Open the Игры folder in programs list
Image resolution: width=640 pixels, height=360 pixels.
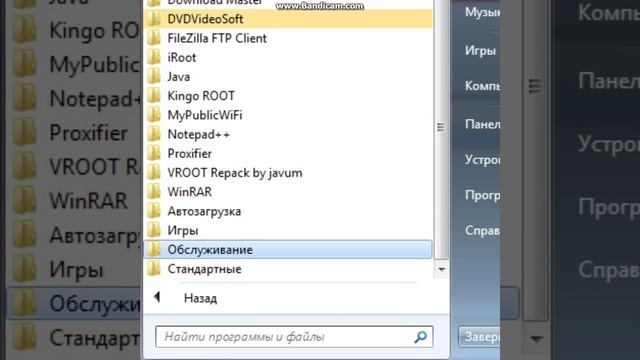coord(288,231)
